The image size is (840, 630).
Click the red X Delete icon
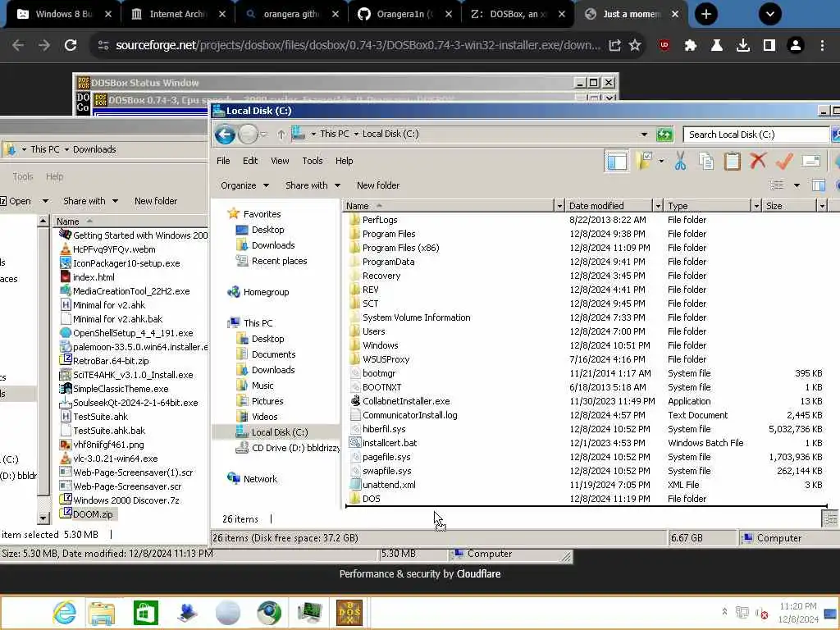coord(758,161)
